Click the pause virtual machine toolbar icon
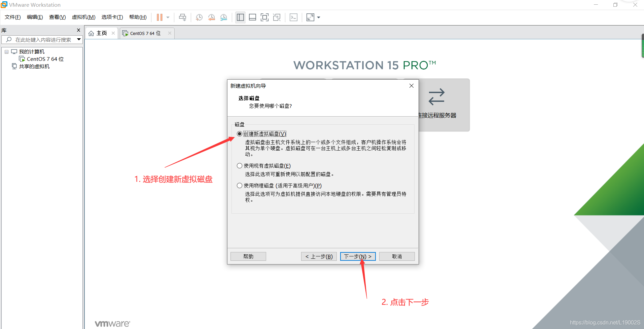Viewport: 644px width, 329px height. coord(159,17)
